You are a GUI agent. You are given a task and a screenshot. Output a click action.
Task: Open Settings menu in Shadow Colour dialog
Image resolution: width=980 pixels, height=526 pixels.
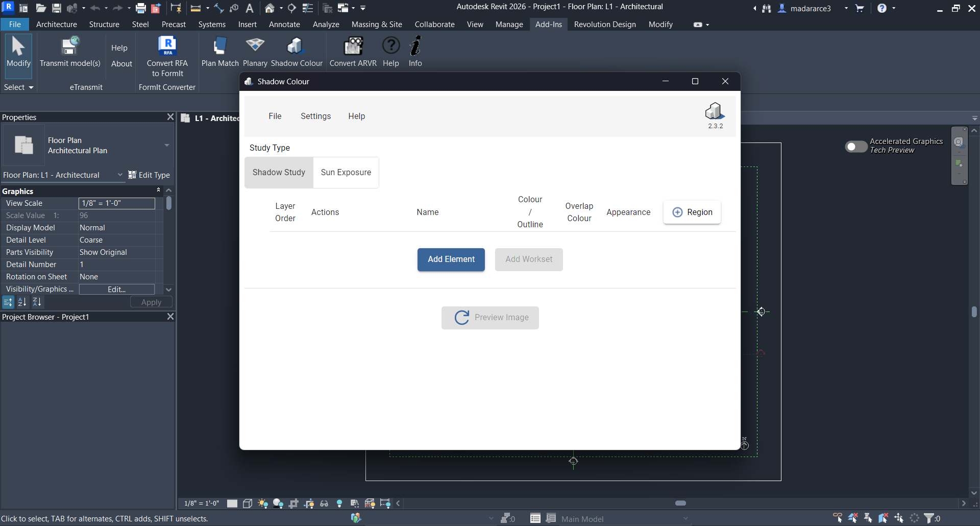(x=315, y=116)
